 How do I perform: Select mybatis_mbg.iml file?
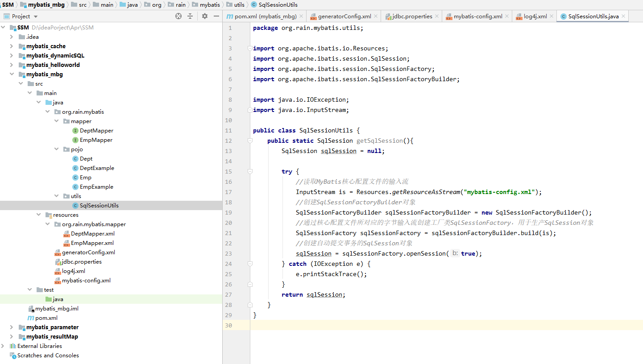coord(53,308)
